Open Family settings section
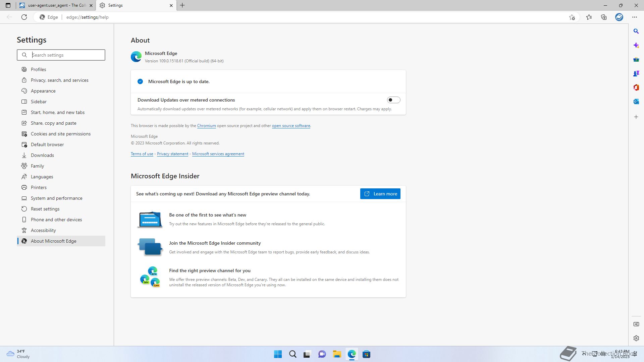 (61, 166)
